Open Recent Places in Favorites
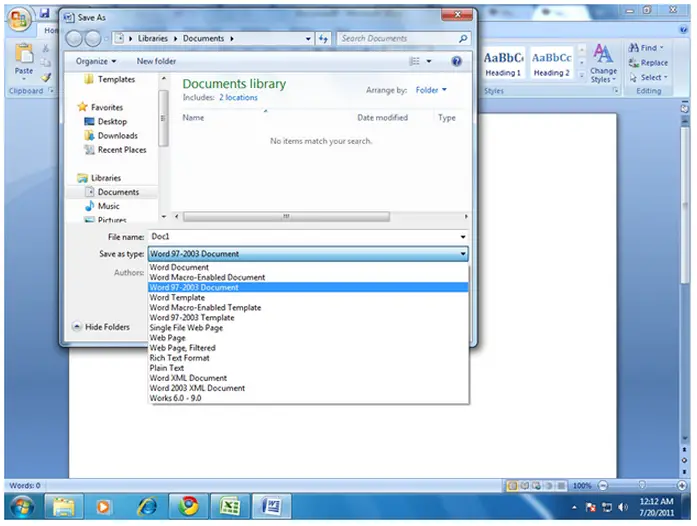Screen dimensions: 697x526 point(116,150)
